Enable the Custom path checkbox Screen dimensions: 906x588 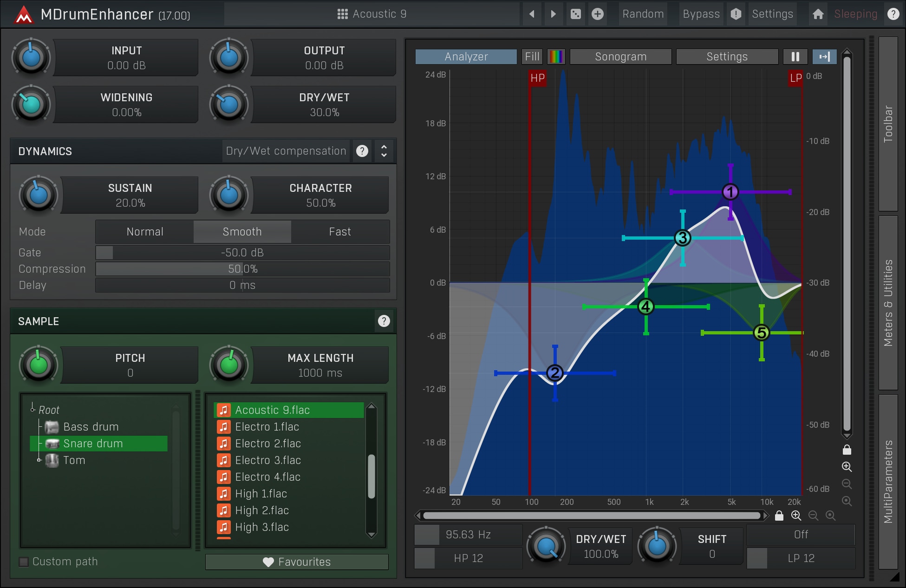point(24,562)
